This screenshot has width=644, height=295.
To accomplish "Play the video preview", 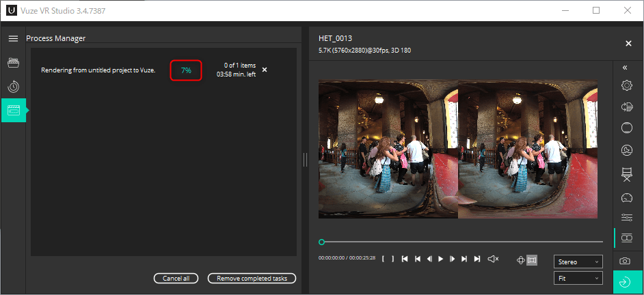I will (441, 259).
